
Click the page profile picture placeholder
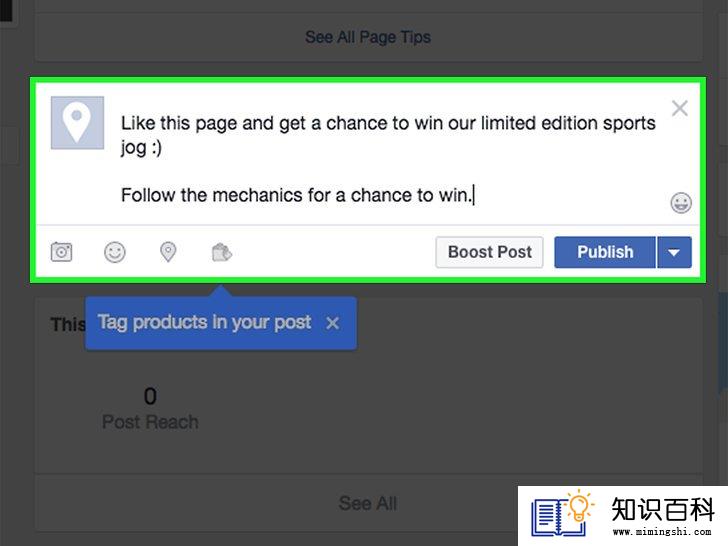[77, 123]
